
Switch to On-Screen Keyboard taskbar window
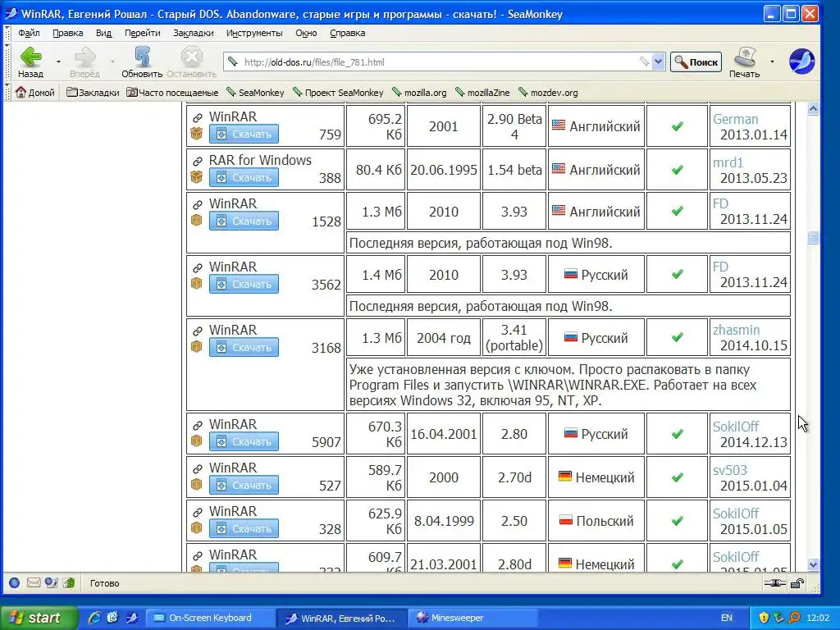click(209, 618)
